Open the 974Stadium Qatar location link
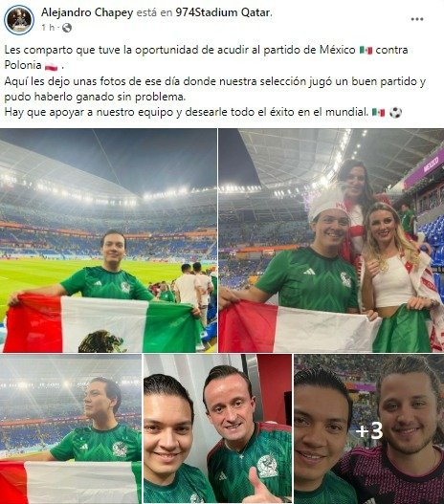Image resolution: width=444 pixels, height=504 pixels. [224, 12]
